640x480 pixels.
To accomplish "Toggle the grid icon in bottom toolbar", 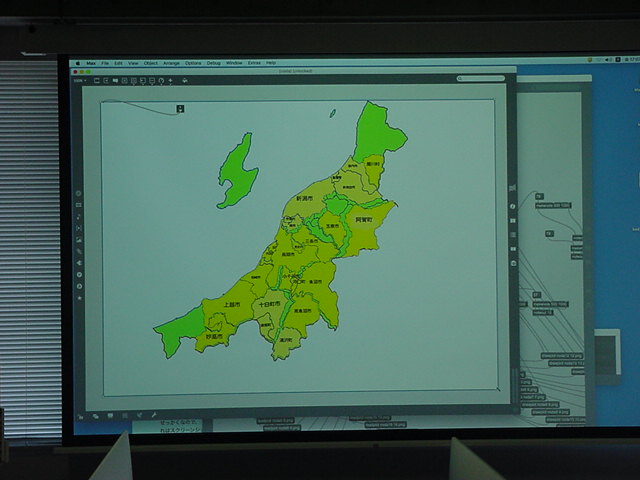I will (x=125, y=416).
